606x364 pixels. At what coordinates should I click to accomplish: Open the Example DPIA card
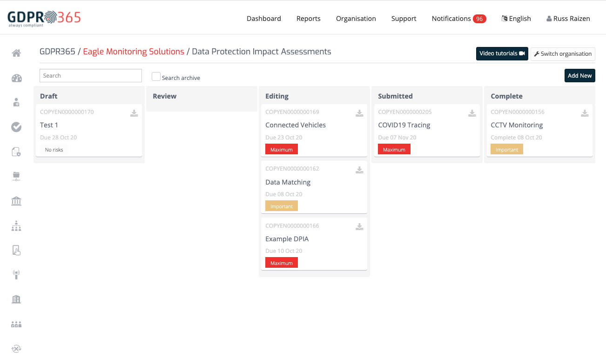pyautogui.click(x=314, y=244)
